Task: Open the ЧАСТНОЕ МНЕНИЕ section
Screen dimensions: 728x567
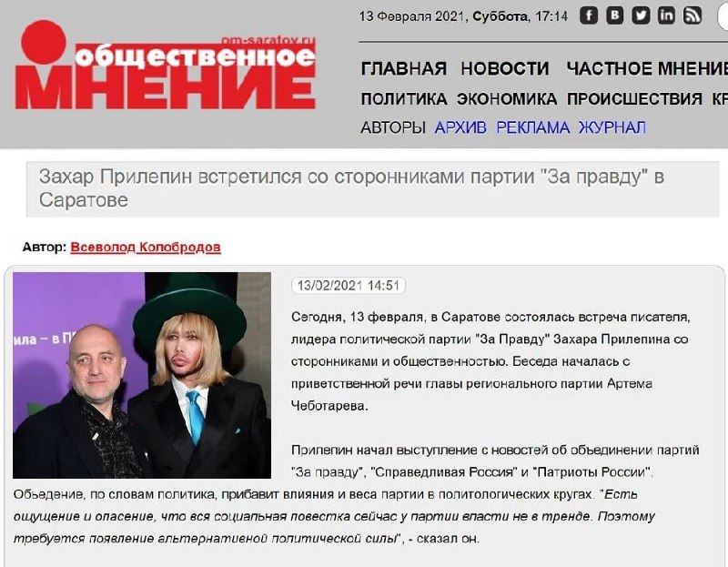Action: click(647, 69)
